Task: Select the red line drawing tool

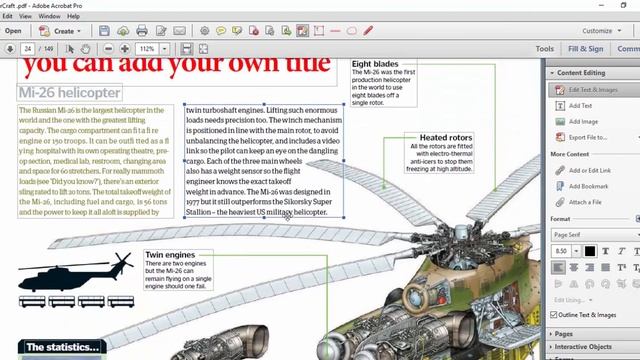Action: pyautogui.click(x=335, y=31)
